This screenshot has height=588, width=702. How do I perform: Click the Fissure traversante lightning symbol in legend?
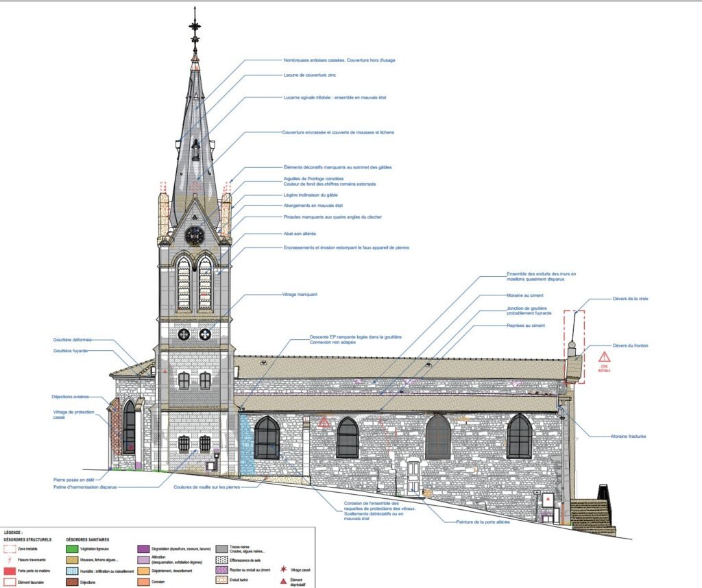[x=10, y=560]
